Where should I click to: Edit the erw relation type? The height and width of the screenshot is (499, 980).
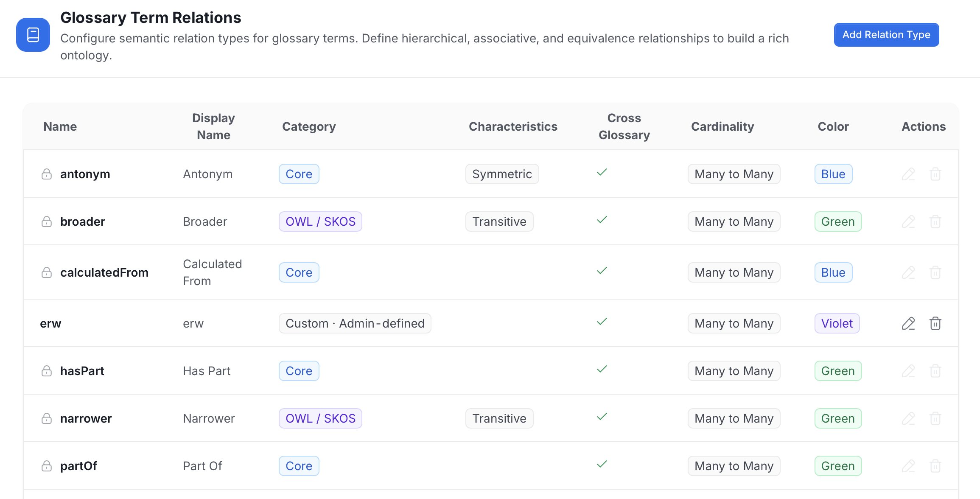(x=908, y=323)
